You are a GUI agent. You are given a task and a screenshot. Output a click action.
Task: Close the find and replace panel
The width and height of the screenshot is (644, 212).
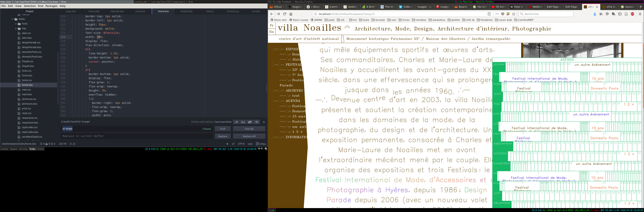(x=264, y=122)
